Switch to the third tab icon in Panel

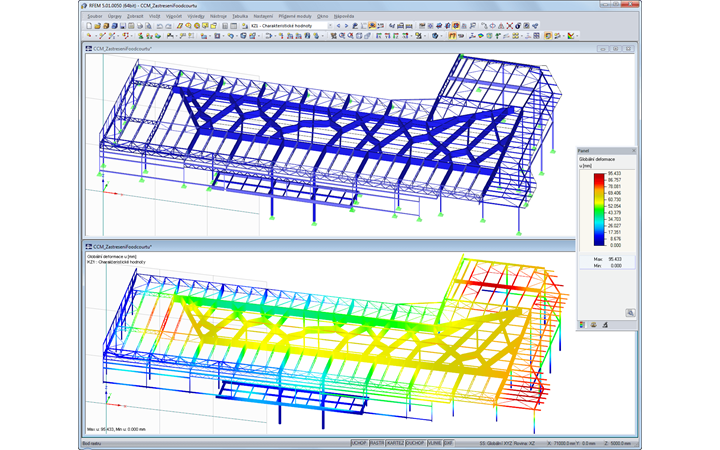(605, 325)
